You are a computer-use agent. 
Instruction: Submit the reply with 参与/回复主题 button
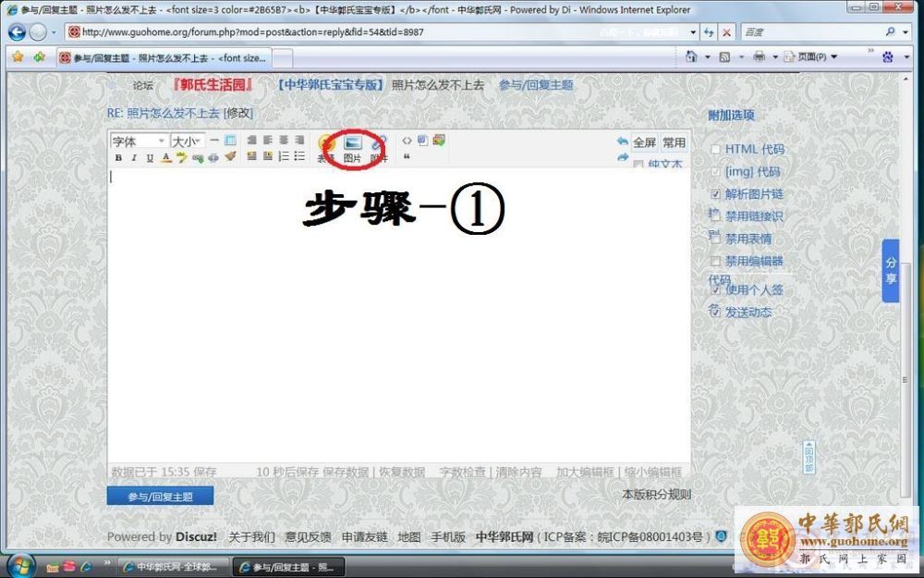[162, 495]
